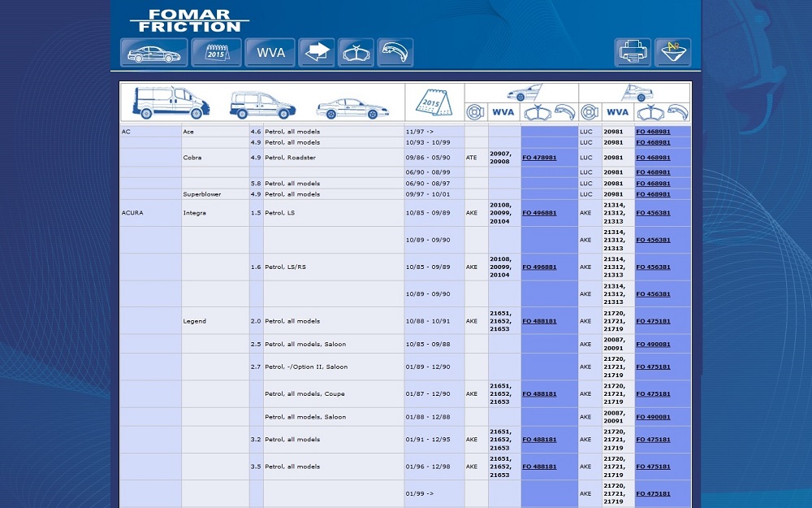Click the 'Petrol, LS/RS' cell

point(334,267)
